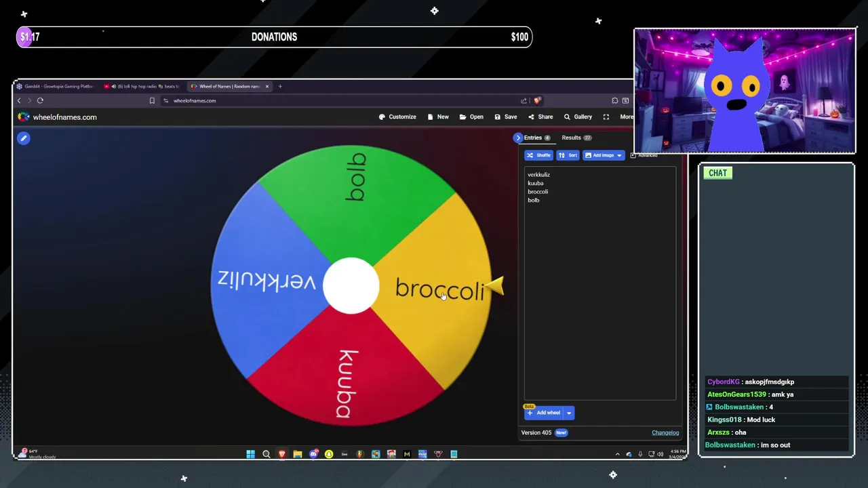The width and height of the screenshot is (868, 488).
Task: Open Windows taskbar search
Action: (266, 454)
